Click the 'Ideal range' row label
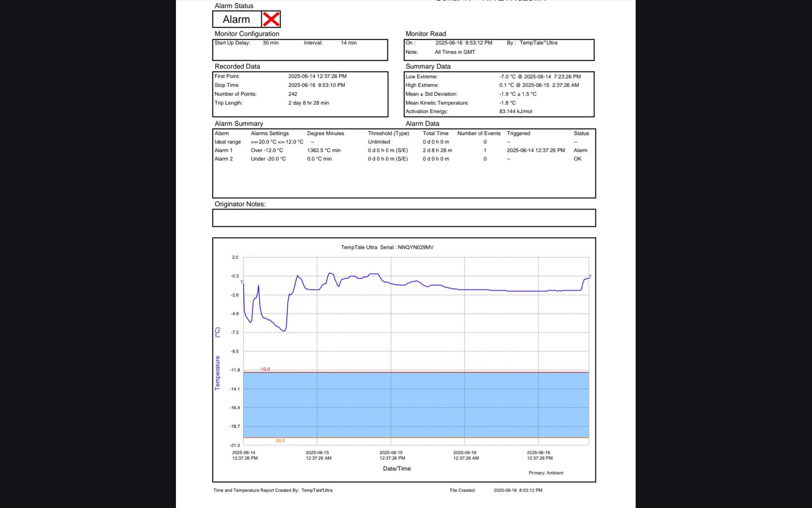The width and height of the screenshot is (812, 508). (x=228, y=142)
